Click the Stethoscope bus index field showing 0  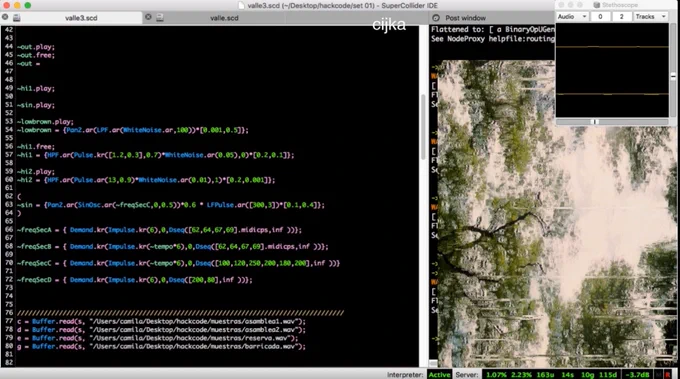[600, 16]
